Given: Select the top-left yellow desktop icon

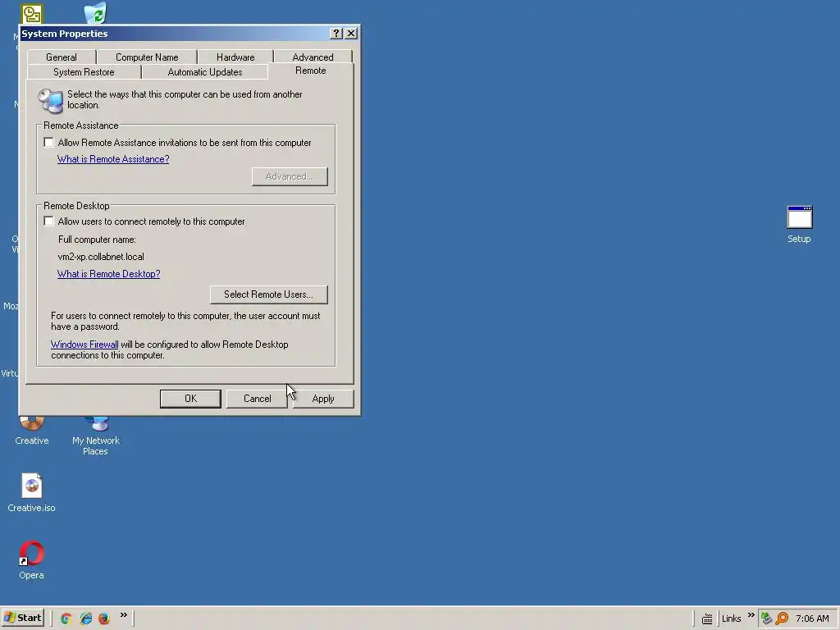Looking at the screenshot, I should click(32, 13).
